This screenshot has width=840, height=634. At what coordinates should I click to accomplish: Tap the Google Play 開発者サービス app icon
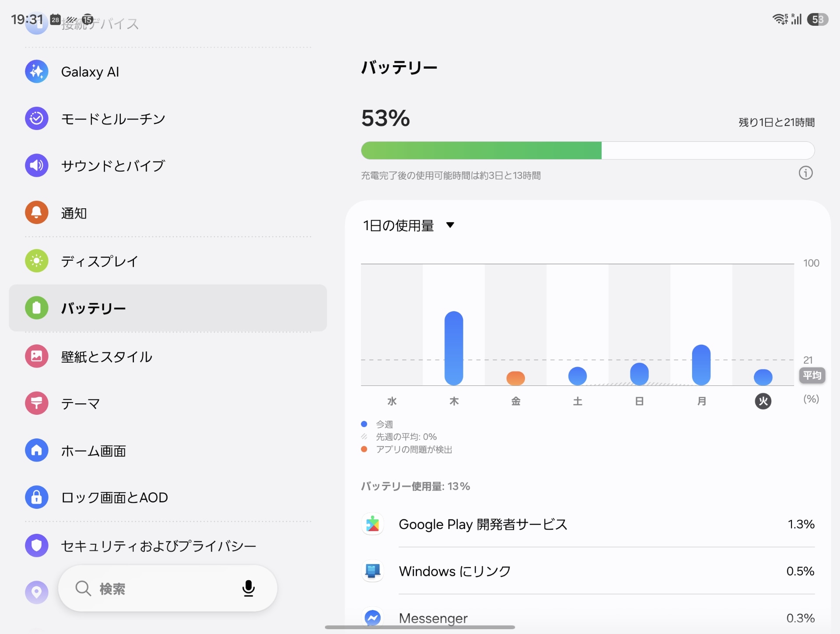click(373, 524)
